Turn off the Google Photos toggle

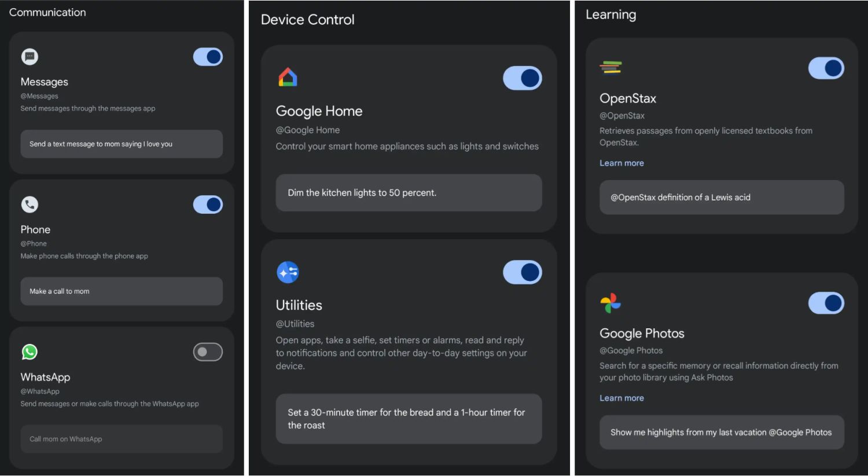[826, 303]
